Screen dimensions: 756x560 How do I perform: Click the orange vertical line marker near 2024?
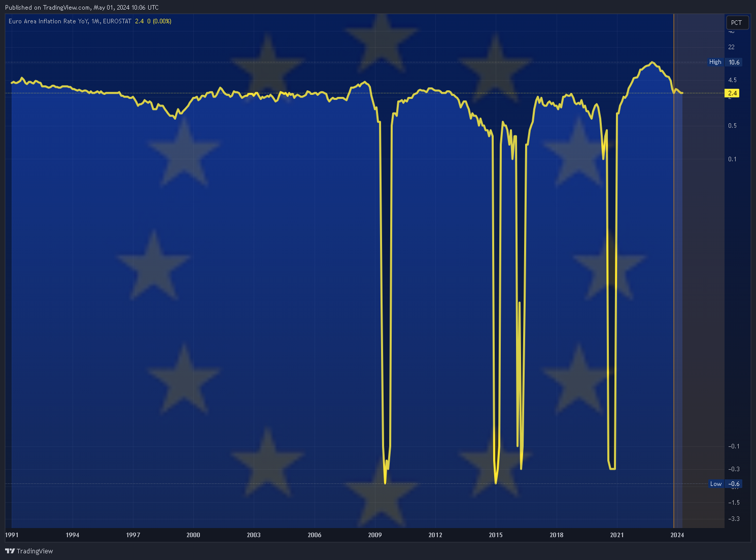[674, 271]
